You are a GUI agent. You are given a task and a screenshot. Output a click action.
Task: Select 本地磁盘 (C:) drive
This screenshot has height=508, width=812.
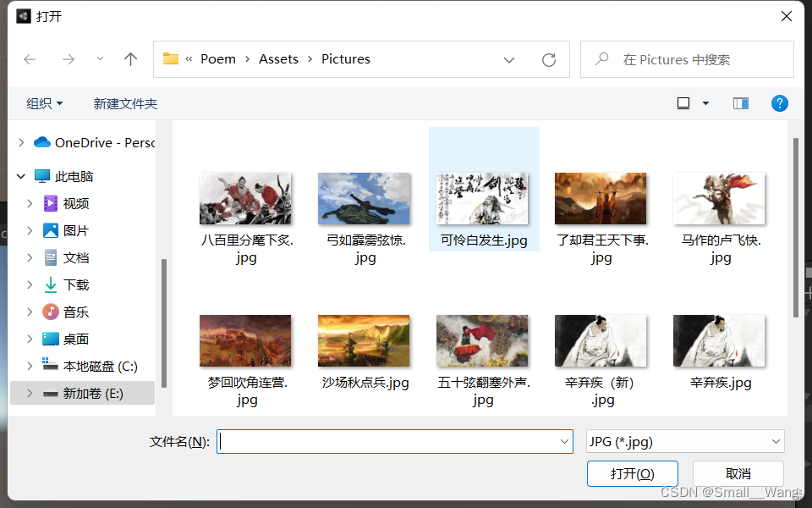pos(91,367)
